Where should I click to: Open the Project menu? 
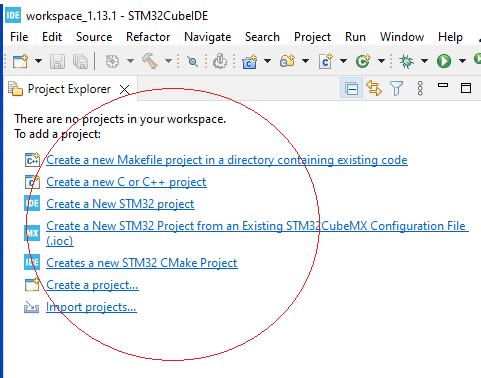312,37
